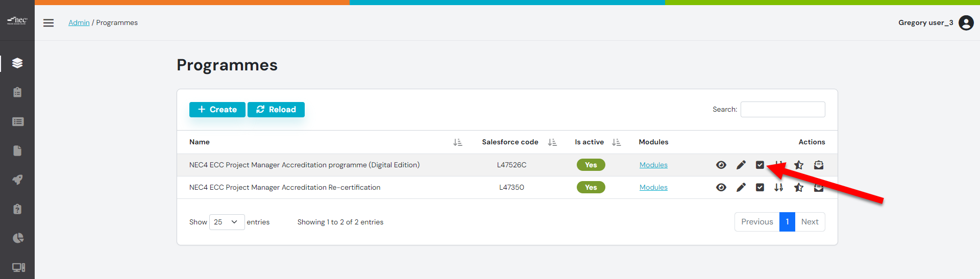
Task: Go to the Next page
Action: point(810,222)
